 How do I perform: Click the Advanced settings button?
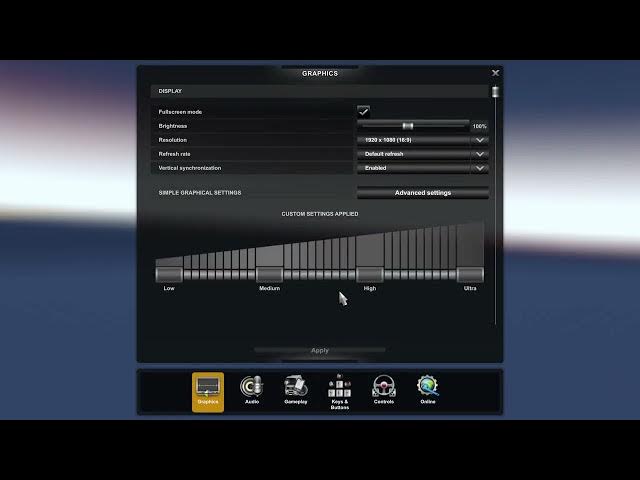(423, 193)
